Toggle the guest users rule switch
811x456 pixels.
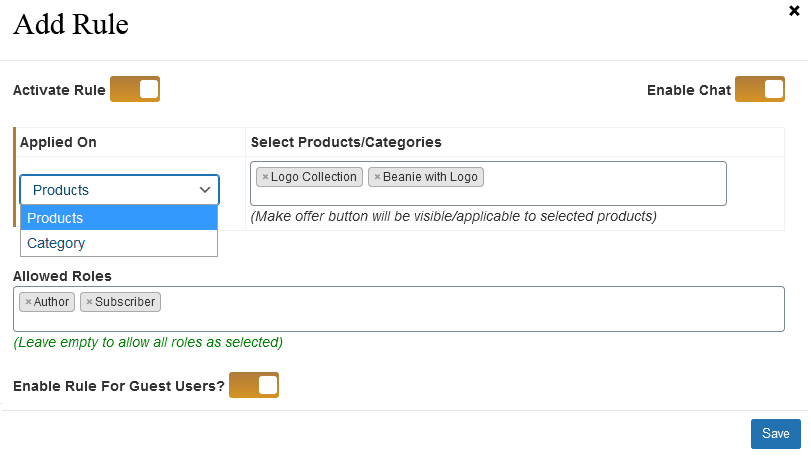point(254,385)
